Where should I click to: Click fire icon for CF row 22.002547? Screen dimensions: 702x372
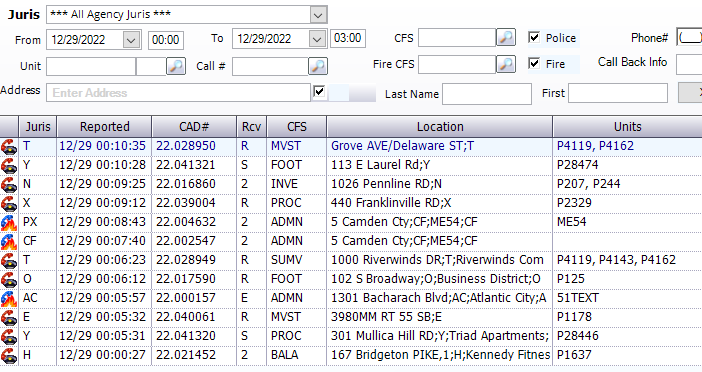[x=9, y=241]
